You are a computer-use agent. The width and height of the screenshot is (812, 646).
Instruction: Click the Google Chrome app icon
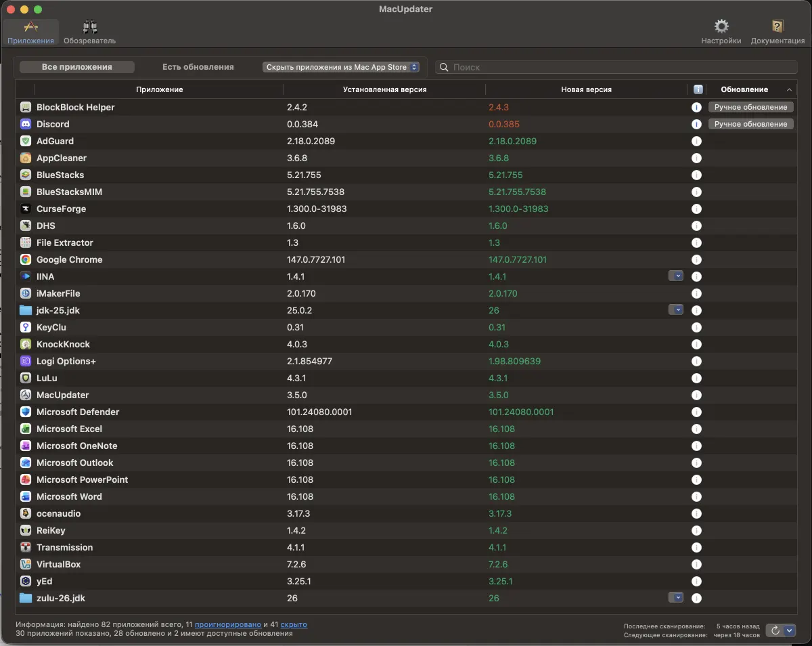click(x=26, y=259)
